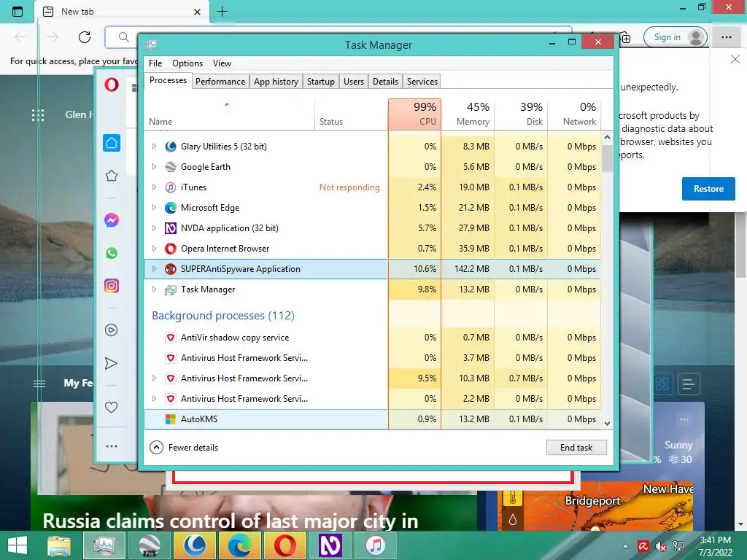Switch to the Services tab
Screen dimensions: 747x560
tap(422, 82)
